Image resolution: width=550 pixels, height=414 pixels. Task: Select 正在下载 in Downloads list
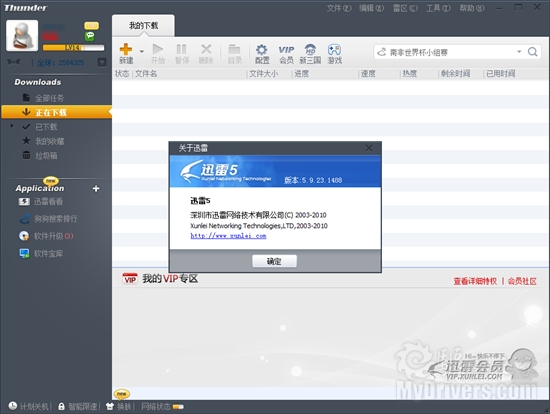(56, 112)
